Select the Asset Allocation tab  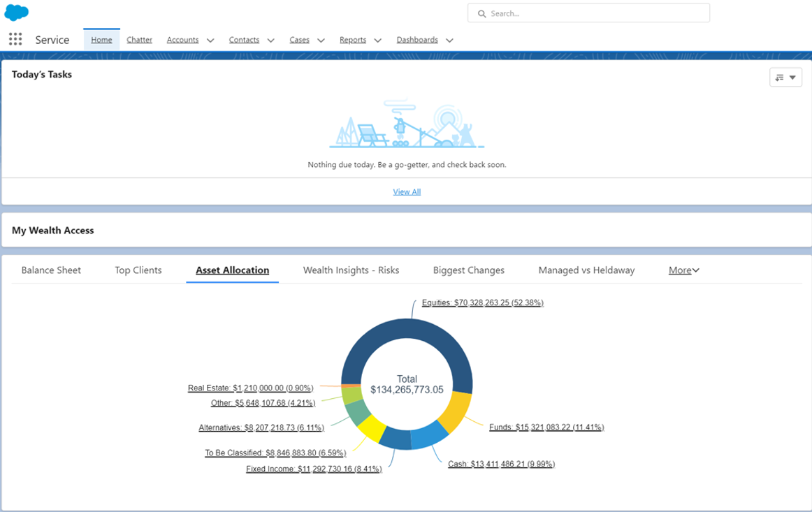tap(233, 270)
